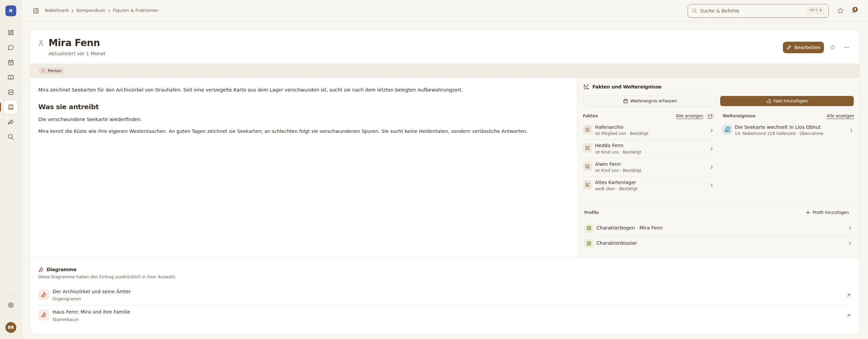Open external arrow for Der Archivzirkel diagram
Image resolution: width=868 pixels, height=339 pixels.
point(849,295)
